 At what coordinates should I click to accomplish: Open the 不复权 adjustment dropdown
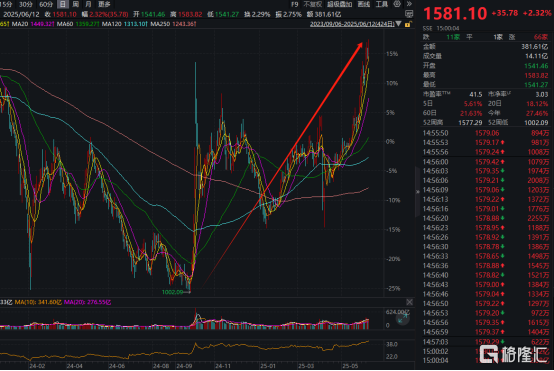click(x=313, y=4)
